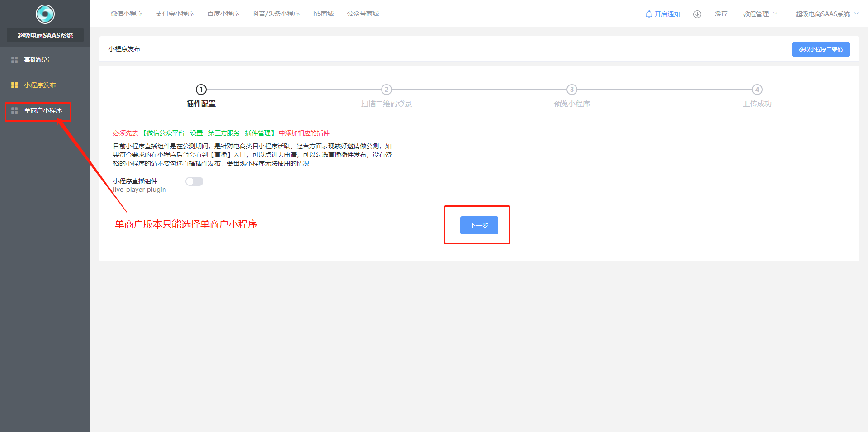Image resolution: width=868 pixels, height=432 pixels.
Task: Switch to the 支付宝小程序 tab
Action: pos(175,14)
